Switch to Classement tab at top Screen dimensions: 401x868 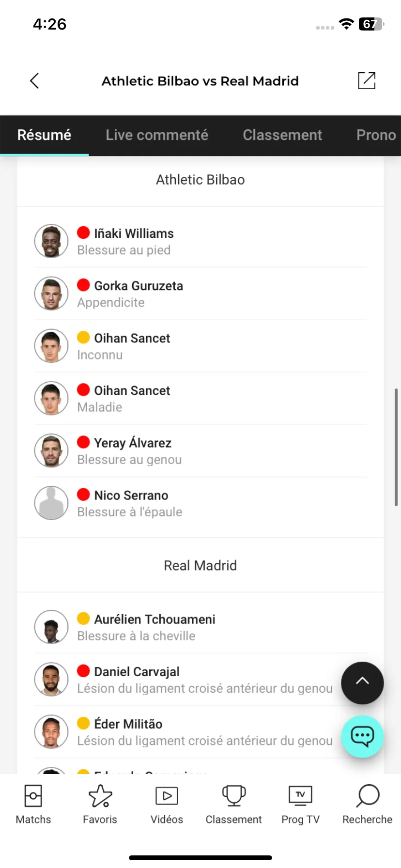282,135
